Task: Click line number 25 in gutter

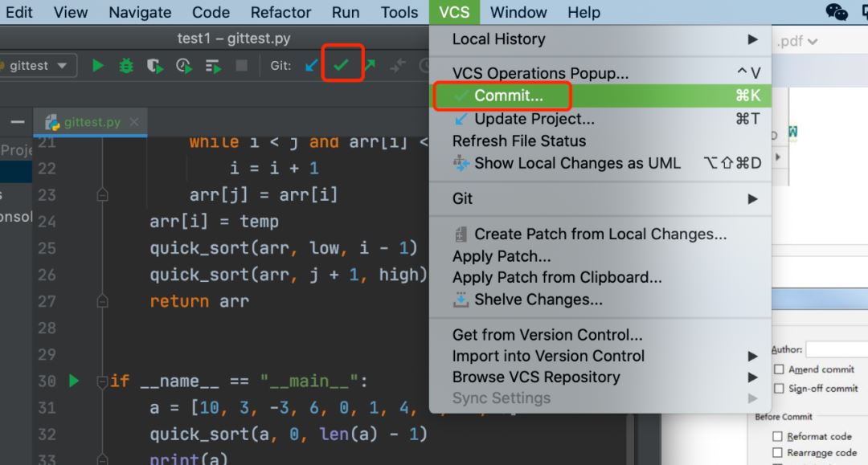Action: pyautogui.click(x=47, y=248)
